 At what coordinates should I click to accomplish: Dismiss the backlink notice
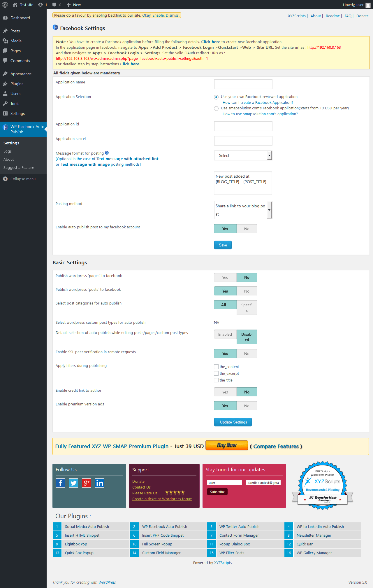point(173,15)
